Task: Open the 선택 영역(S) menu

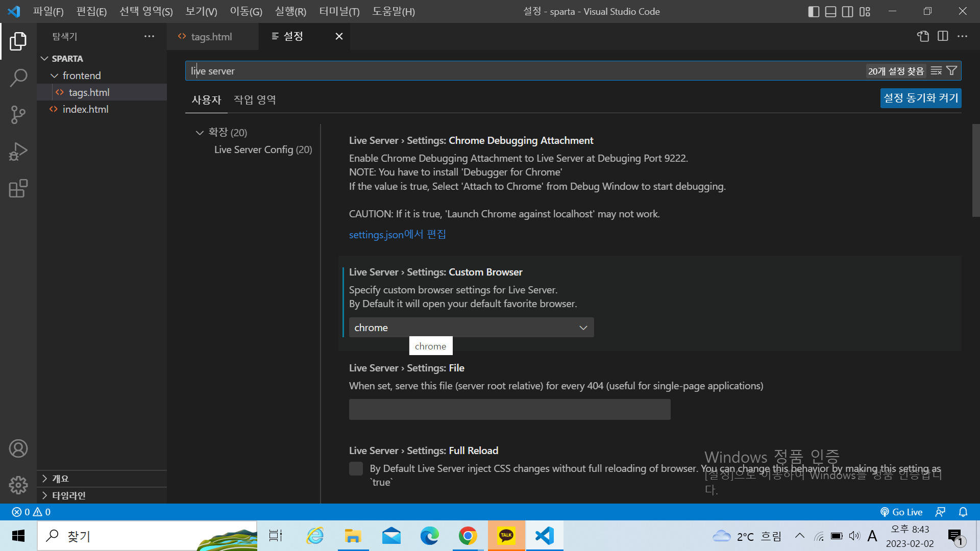Action: (x=146, y=11)
